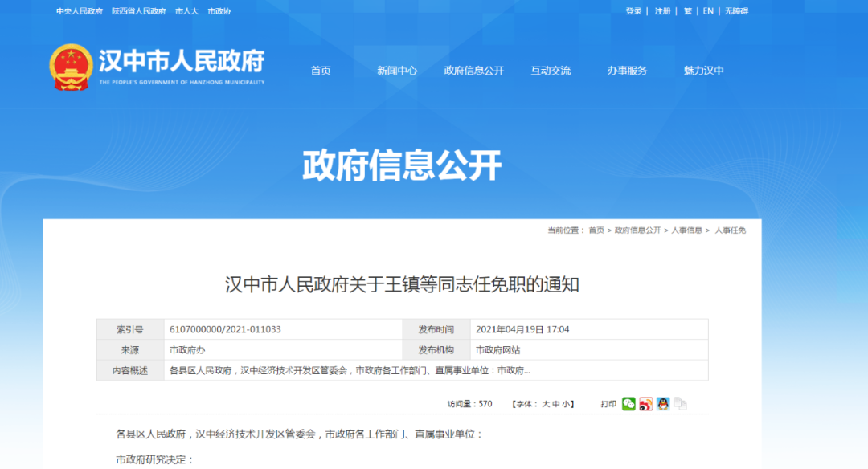Screen dimensions: 868x469
Task: Open the 魅力汉中 navigation item
Action: point(703,71)
